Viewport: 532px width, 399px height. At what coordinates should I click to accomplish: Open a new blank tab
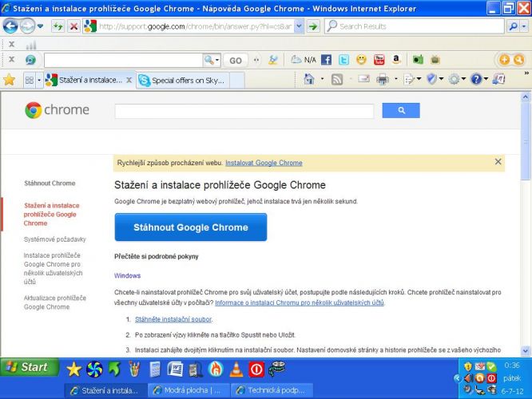coord(236,81)
